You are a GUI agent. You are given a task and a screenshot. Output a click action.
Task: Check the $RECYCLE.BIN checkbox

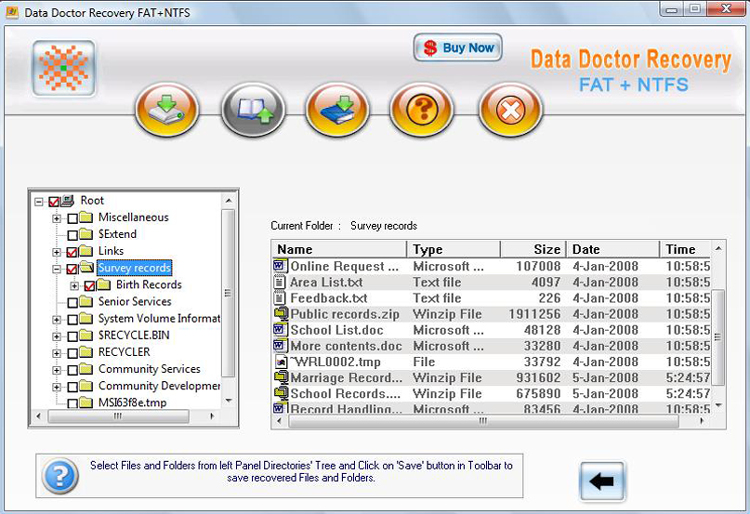pyautogui.click(x=72, y=336)
